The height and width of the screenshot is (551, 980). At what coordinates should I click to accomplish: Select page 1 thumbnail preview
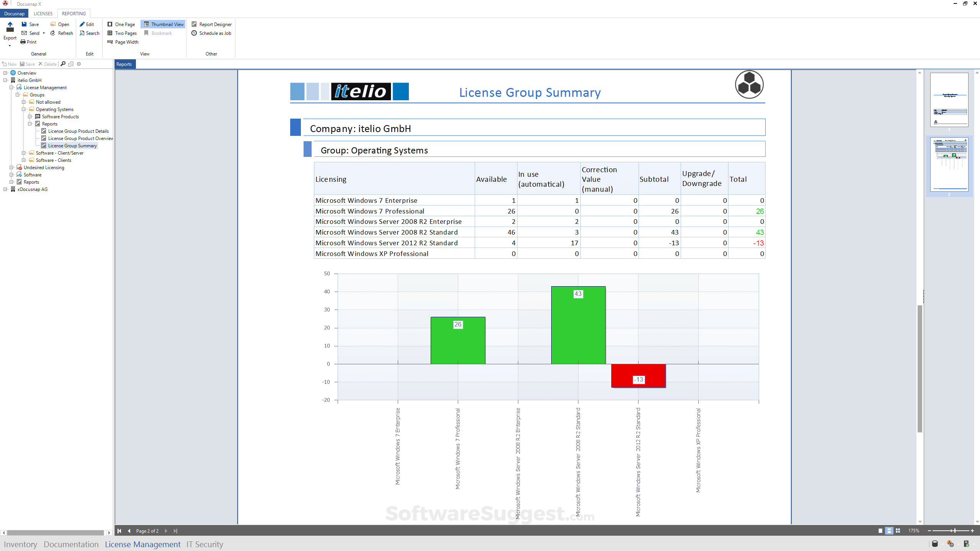click(949, 99)
